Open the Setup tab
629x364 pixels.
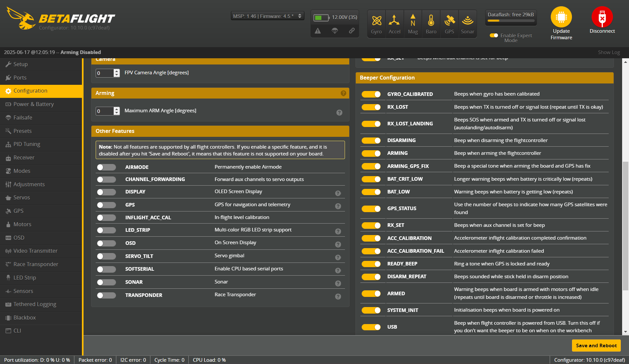coord(41,64)
